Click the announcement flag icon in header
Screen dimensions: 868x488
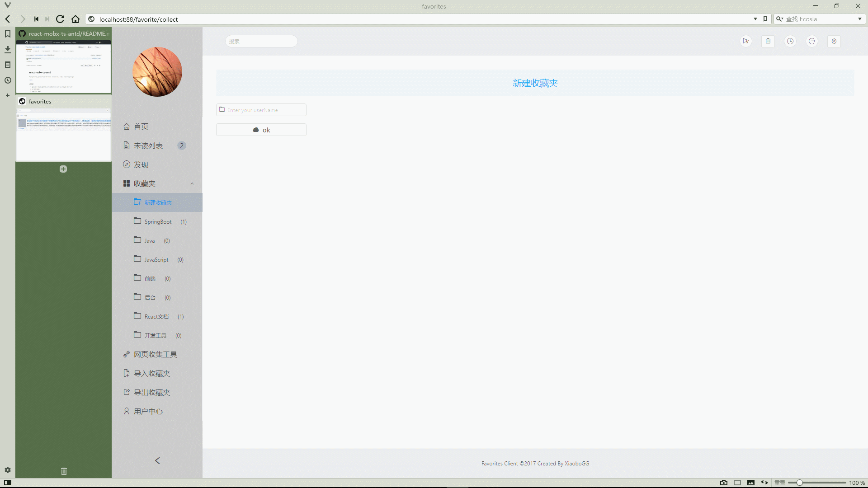(746, 41)
